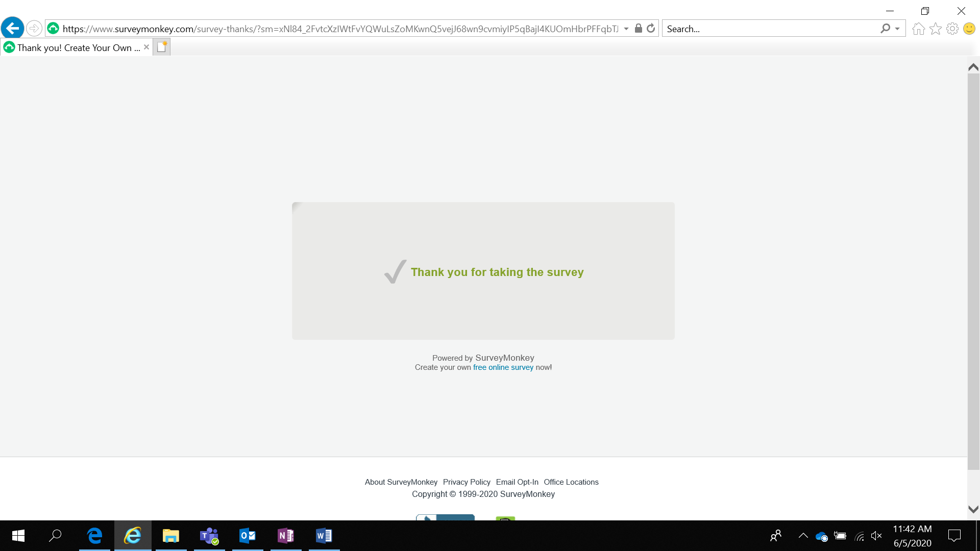Click the scrollbar down arrow
Screen dimensions: 980x551
tap(973, 509)
